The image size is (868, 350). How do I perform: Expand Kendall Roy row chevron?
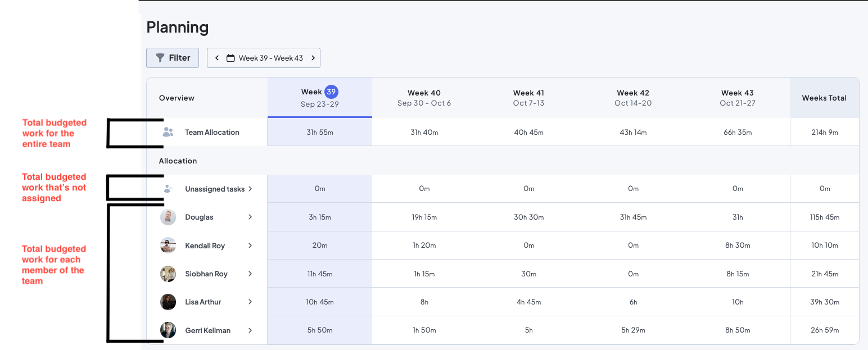click(x=250, y=246)
